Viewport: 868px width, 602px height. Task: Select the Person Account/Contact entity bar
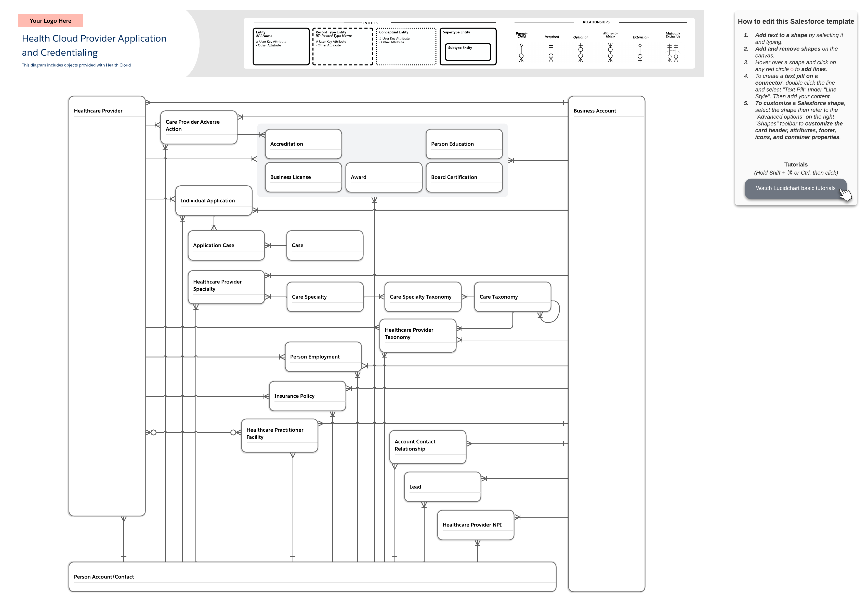tap(312, 577)
